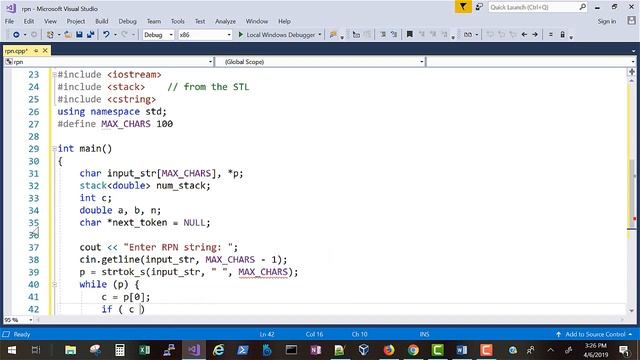Click the Open File folder icon
Screen dimensions: 640x360
pyautogui.click(x=68, y=35)
